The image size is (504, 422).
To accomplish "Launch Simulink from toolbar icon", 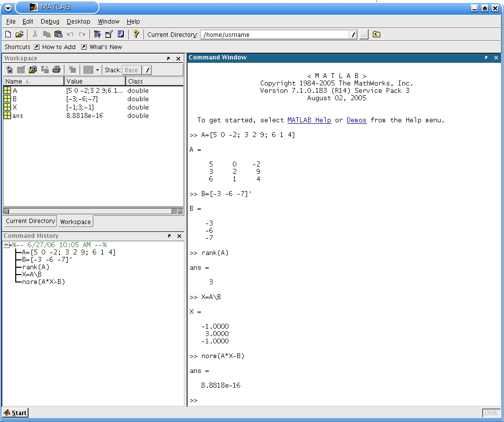I will pos(97,34).
